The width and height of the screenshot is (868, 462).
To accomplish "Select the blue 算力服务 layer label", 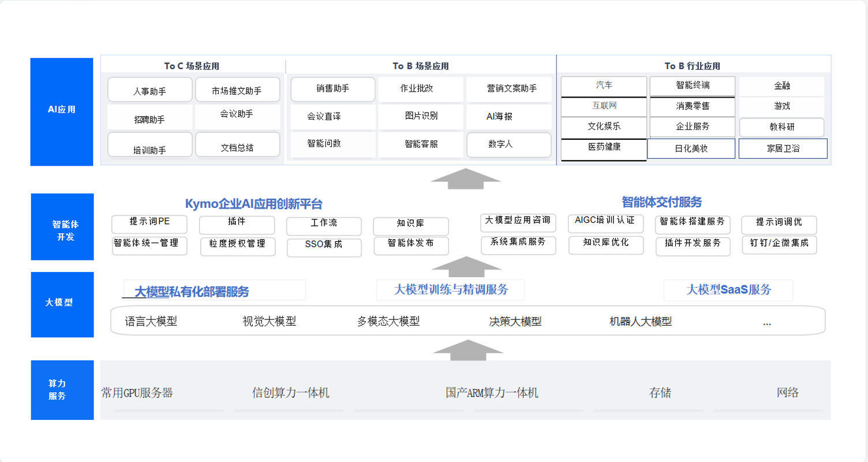I will [62, 390].
